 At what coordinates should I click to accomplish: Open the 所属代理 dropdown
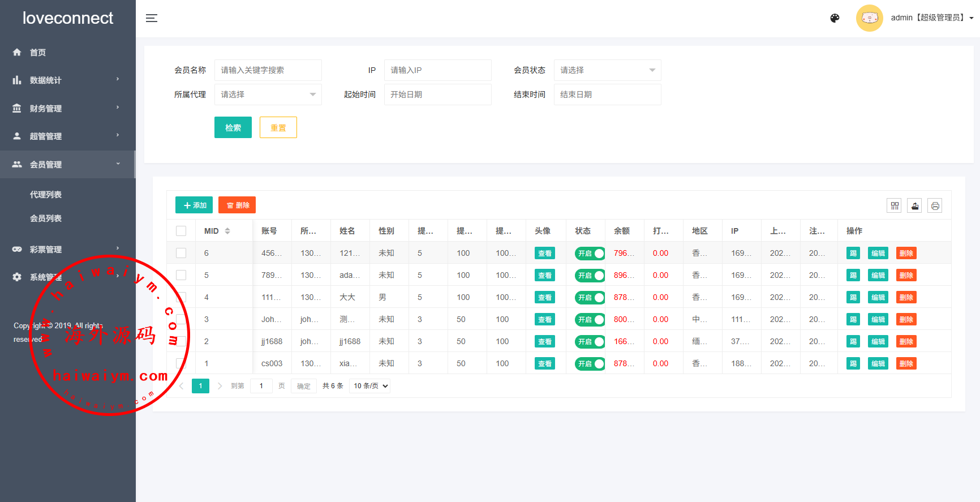click(x=268, y=95)
